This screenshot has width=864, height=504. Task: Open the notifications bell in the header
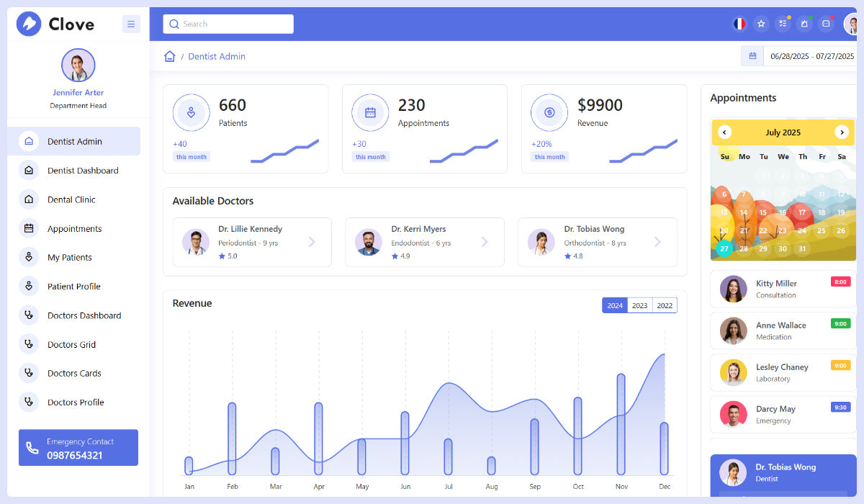coord(804,24)
